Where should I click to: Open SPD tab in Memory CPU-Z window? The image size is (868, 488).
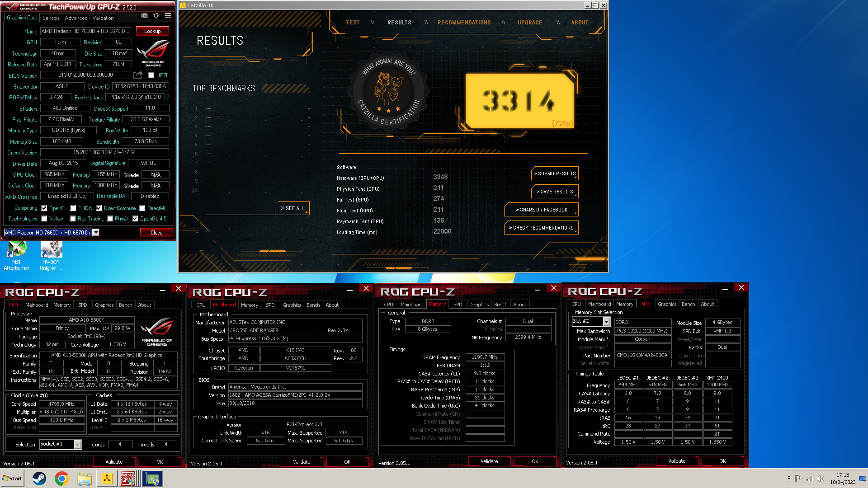coord(458,305)
